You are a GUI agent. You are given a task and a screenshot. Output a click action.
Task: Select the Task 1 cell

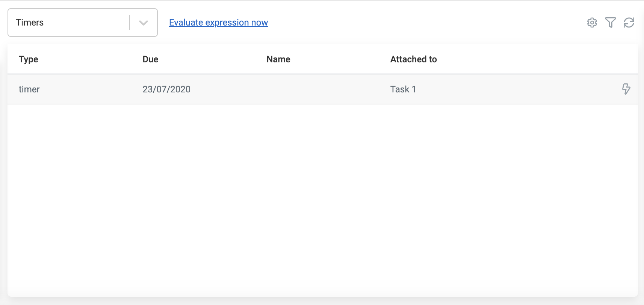[403, 89]
